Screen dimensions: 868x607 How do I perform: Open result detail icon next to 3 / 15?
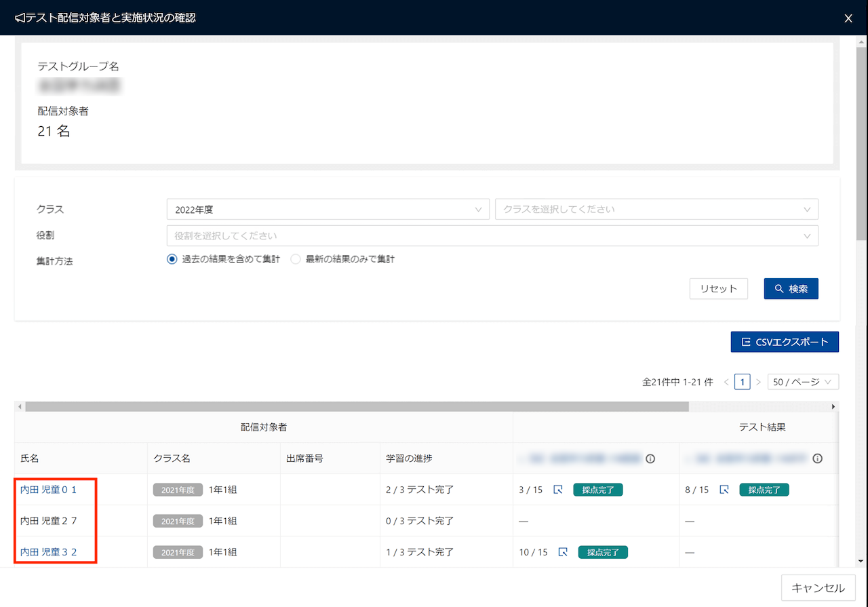click(x=558, y=490)
